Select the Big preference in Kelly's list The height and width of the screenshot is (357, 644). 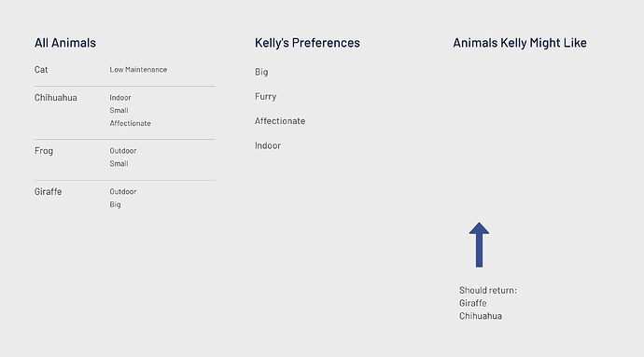(x=261, y=72)
